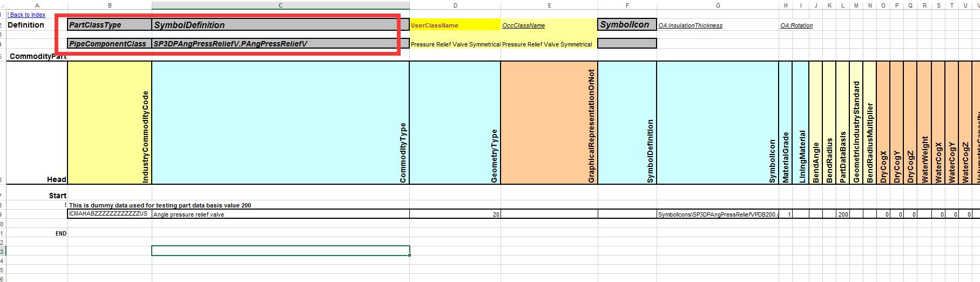Select the CommodityPart cell
This screenshot has height=282, width=980.
[x=37, y=56]
